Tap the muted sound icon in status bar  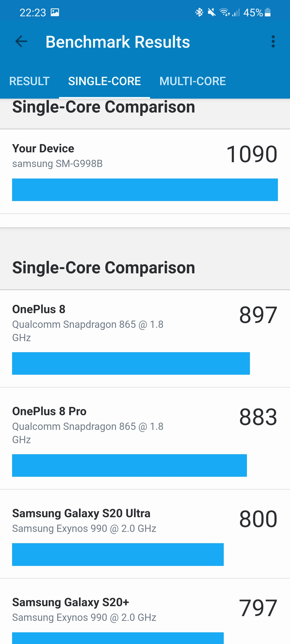[211, 12]
